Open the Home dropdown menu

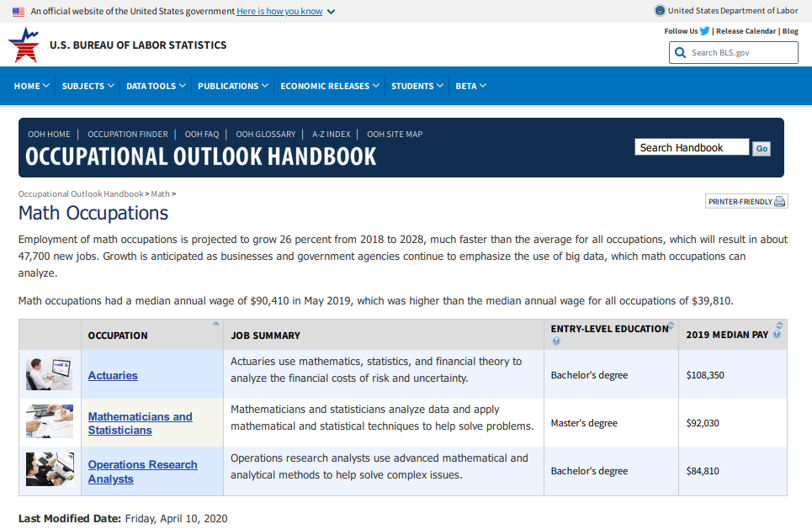[x=32, y=86]
